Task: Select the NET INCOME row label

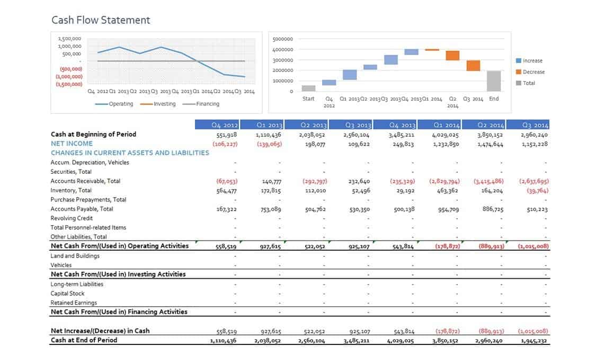Action: [x=72, y=143]
